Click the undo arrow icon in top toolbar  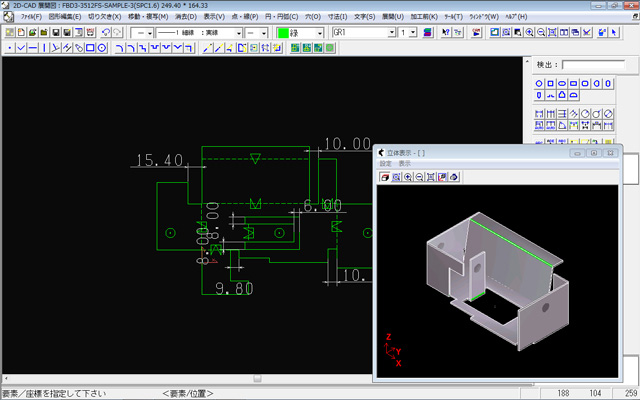point(106,33)
